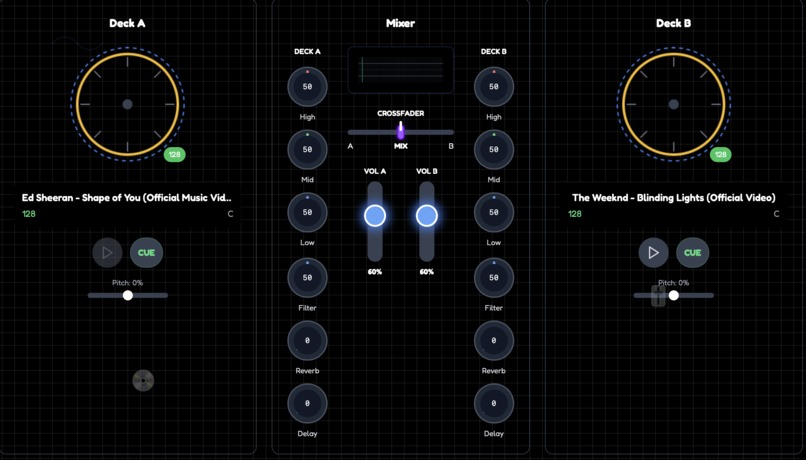Viewport: 806px width, 460px height.
Task: Click the VOL B fader knob
Action: (x=427, y=216)
